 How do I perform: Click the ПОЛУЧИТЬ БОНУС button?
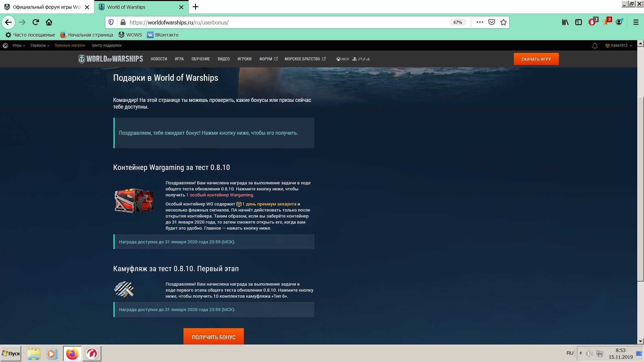214,337
